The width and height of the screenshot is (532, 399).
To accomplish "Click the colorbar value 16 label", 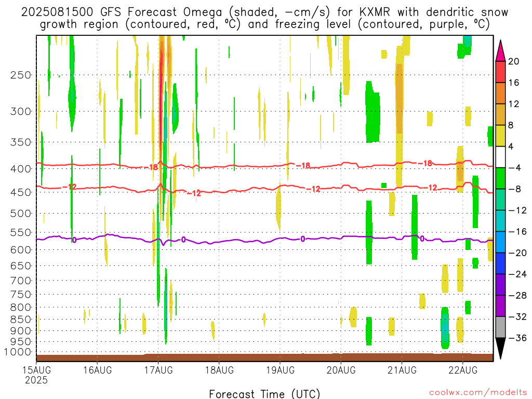I will tap(514, 83).
